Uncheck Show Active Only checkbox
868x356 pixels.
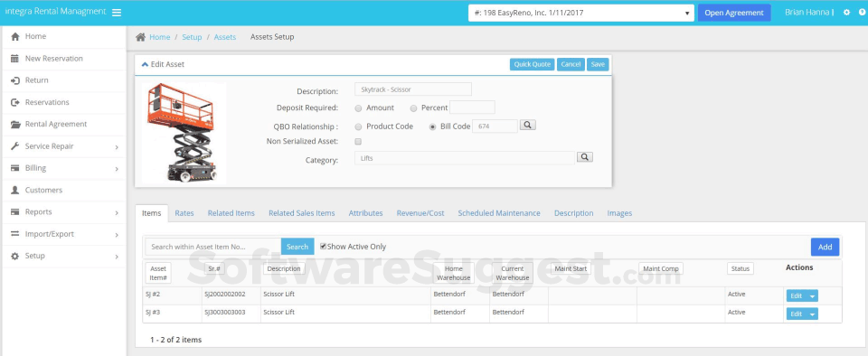324,247
